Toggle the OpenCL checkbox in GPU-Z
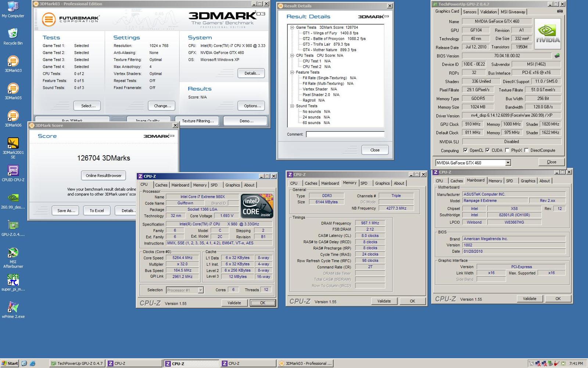The image size is (588, 368). point(465,150)
